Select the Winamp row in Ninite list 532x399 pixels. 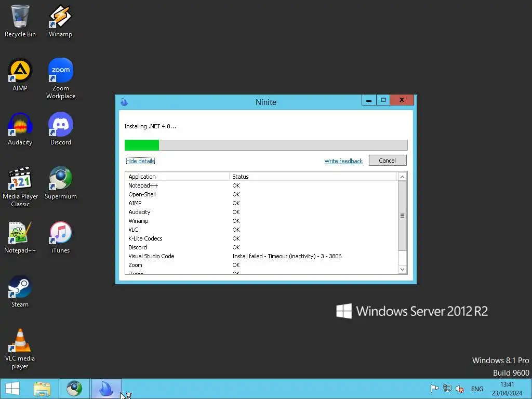[261, 221]
